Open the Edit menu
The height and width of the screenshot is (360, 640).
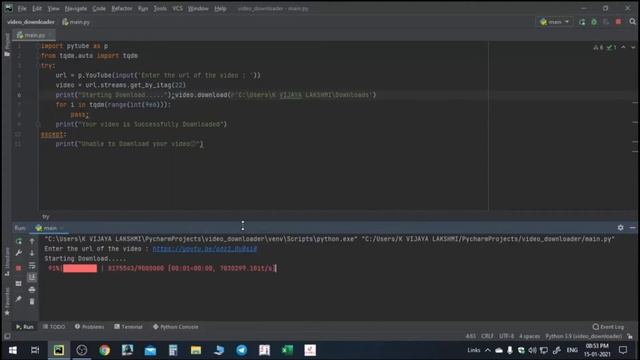(x=37, y=8)
